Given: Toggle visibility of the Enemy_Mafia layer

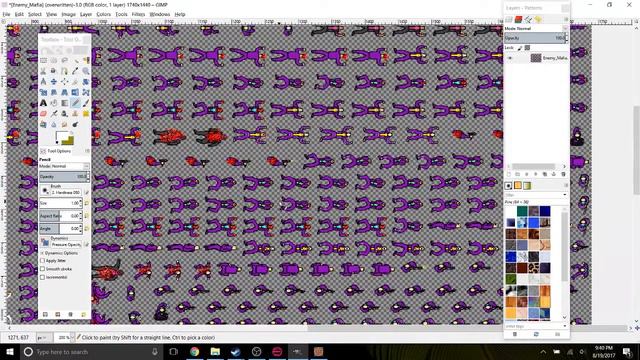Looking at the screenshot, I should [x=510, y=58].
